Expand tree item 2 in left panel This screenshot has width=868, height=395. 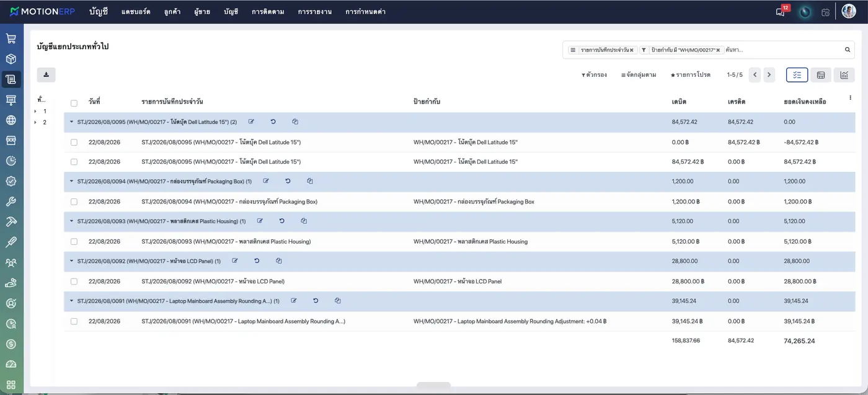tap(35, 122)
